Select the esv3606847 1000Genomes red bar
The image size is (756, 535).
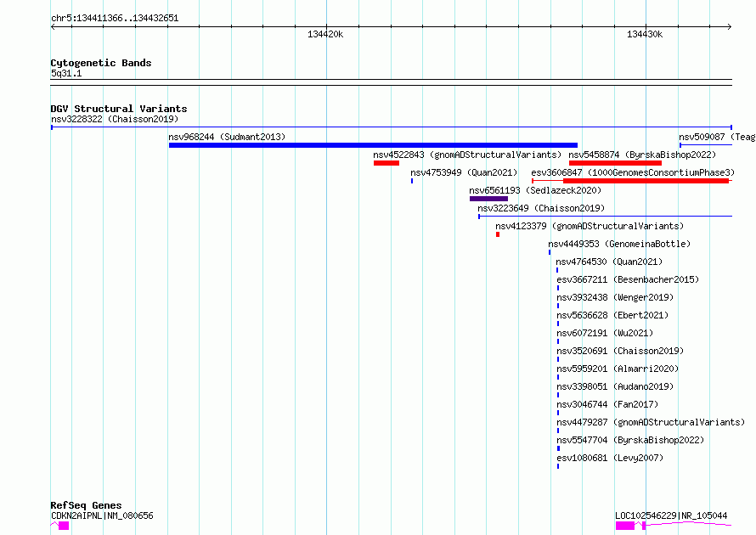[x=646, y=181]
